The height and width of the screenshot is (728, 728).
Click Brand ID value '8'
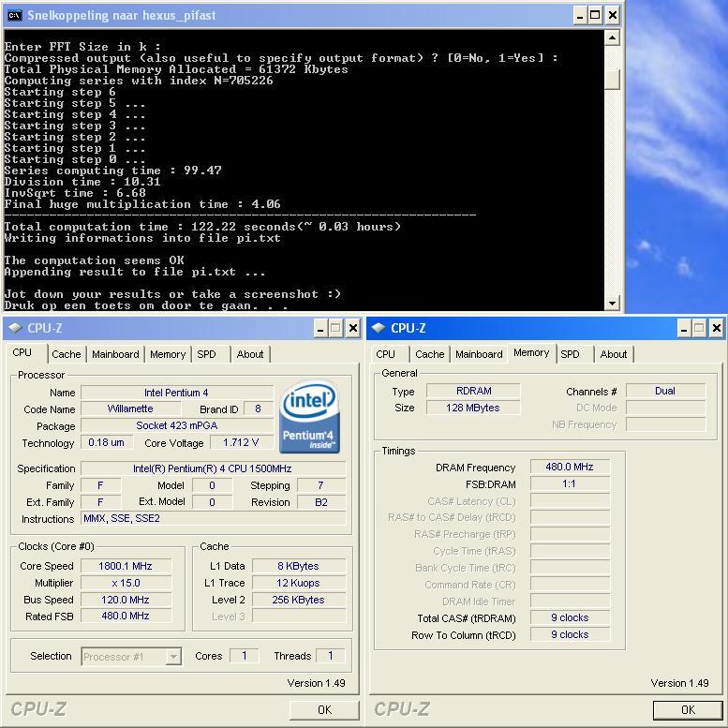coord(259,409)
